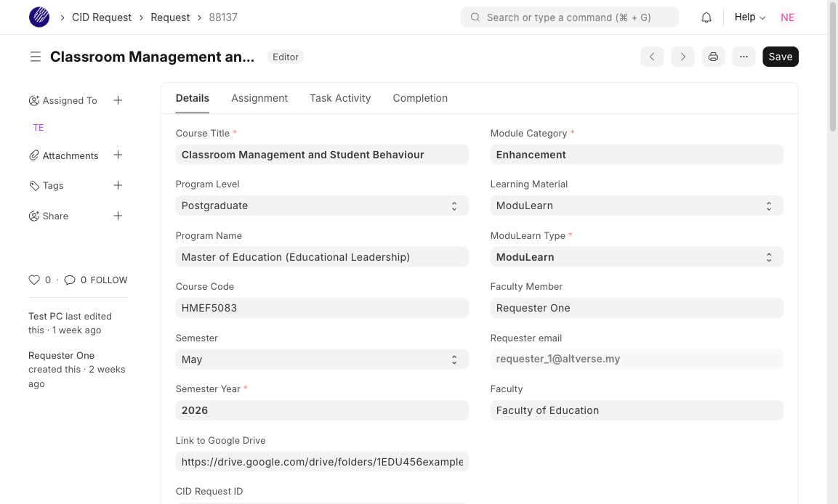Toggle the sidebar hamburger menu icon
Image resolution: width=838 pixels, height=504 pixels.
[35, 57]
